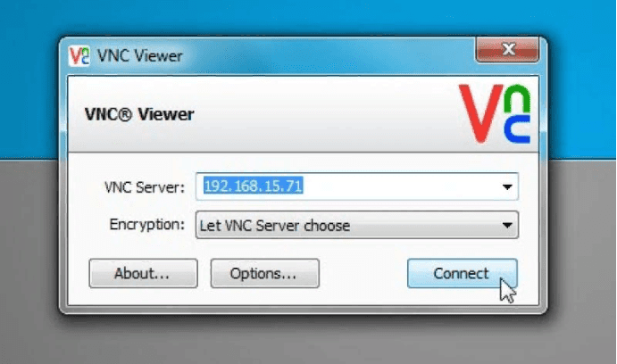The image size is (617, 364).
Task: Select the 'Let VNC Server choose' combo box
Action: tap(357, 225)
